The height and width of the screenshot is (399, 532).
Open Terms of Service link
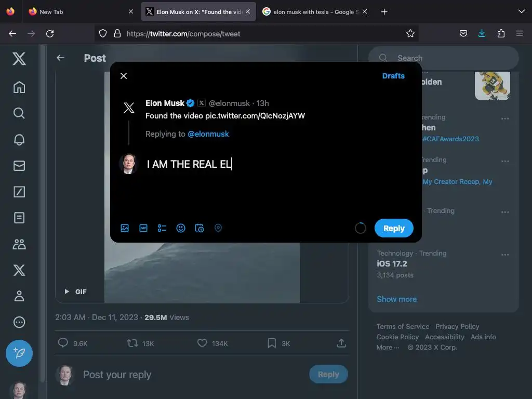[x=403, y=326]
